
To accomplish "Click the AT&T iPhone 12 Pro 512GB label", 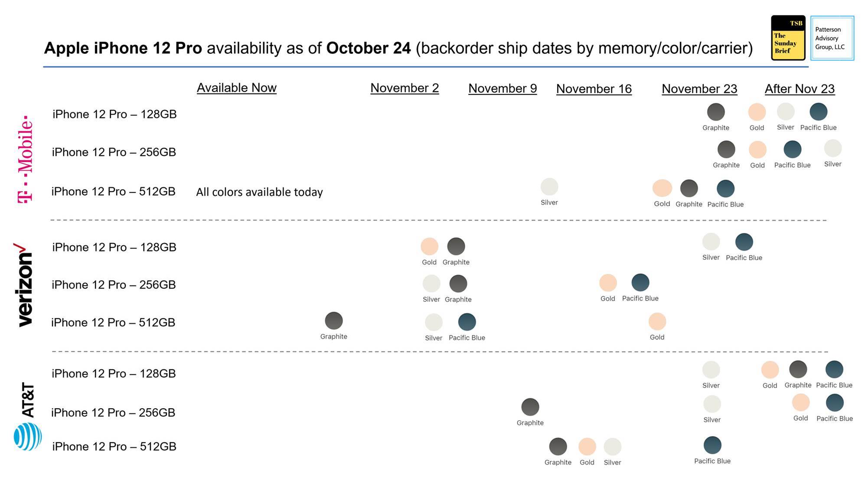I will click(114, 447).
